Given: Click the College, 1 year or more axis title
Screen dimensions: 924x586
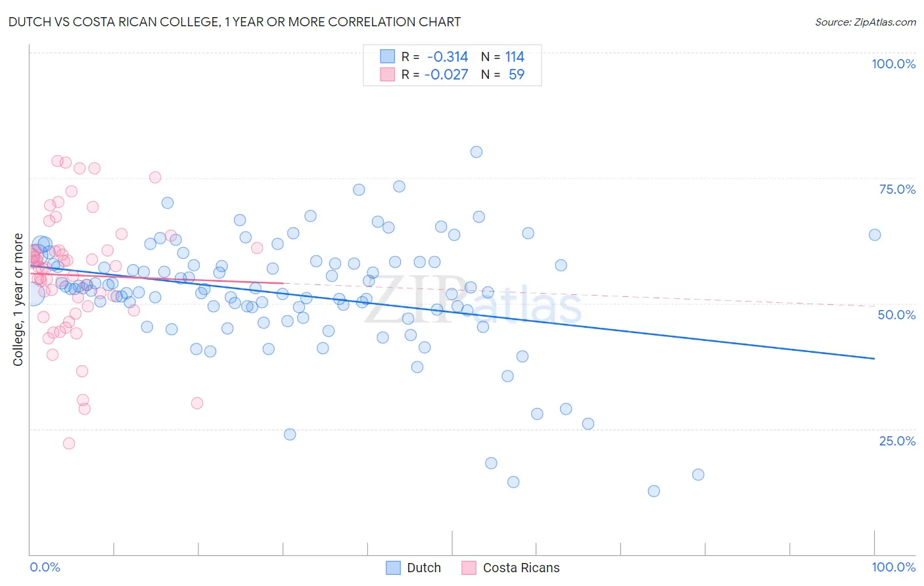Looking at the screenshot, I should click(18, 300).
